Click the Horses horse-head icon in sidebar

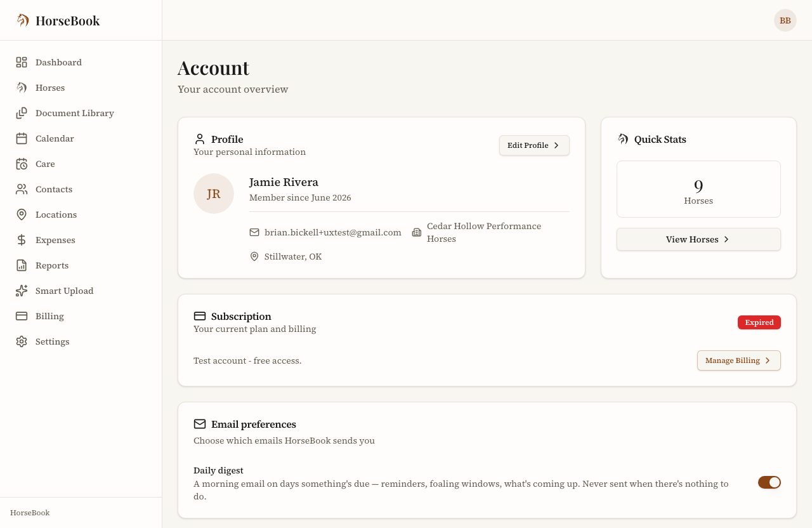click(x=22, y=88)
